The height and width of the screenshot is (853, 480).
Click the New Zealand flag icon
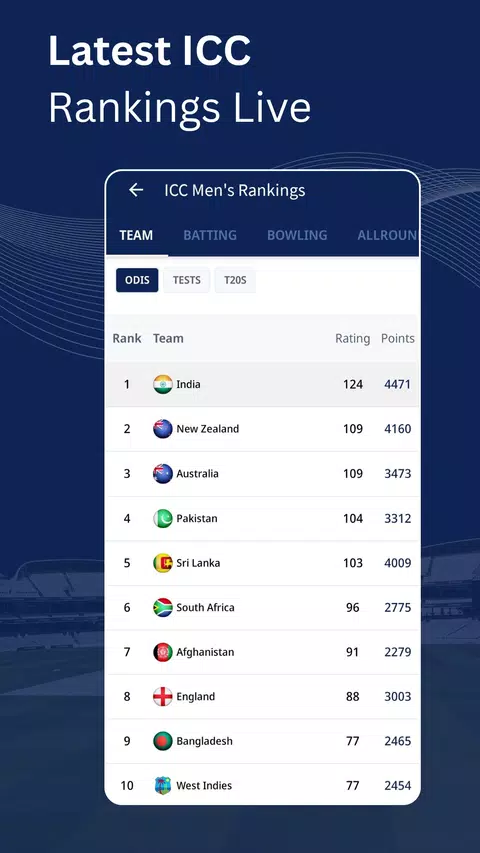point(163,429)
